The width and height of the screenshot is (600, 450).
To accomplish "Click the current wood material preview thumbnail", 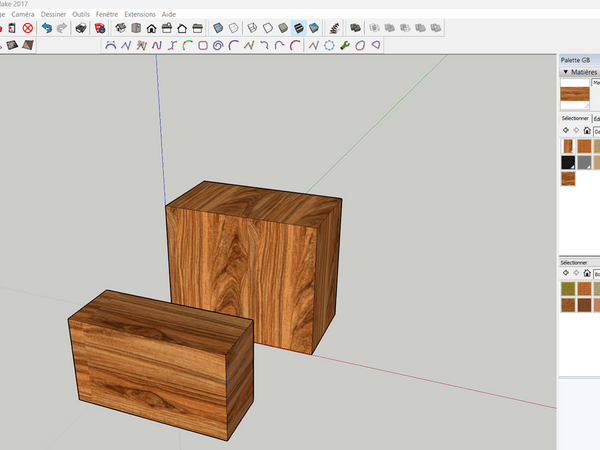I will point(574,94).
